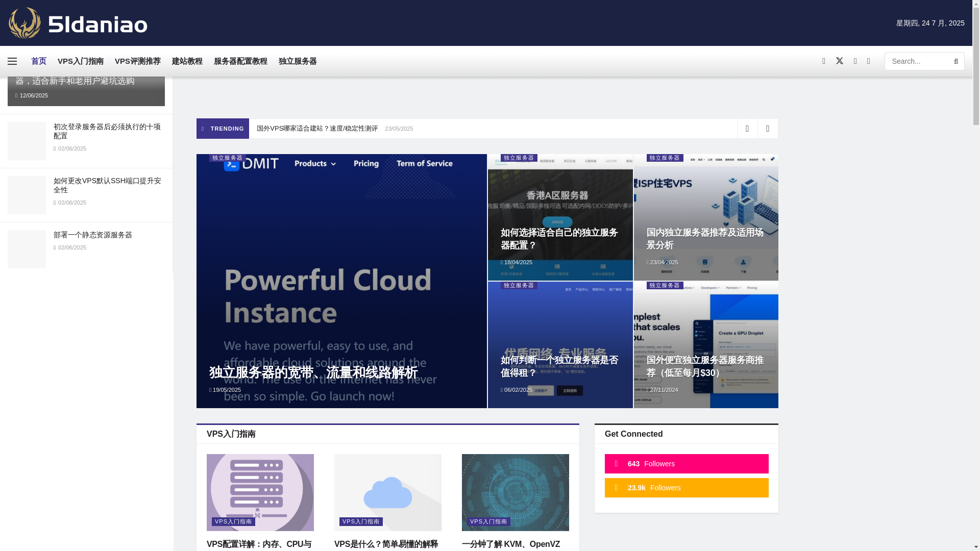Viewport: 980px width, 551px height.
Task: Open thumbnail beside 部署一个静态资源服务器
Action: point(27,249)
